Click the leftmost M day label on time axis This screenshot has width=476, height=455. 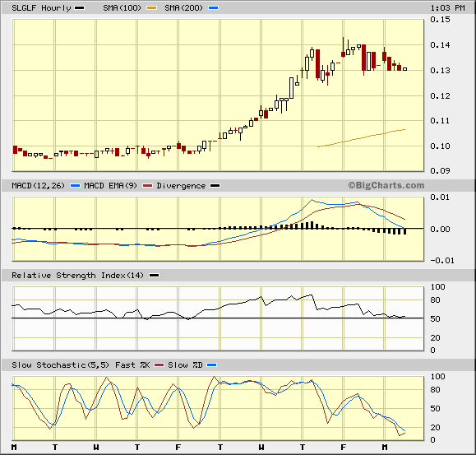click(x=14, y=448)
